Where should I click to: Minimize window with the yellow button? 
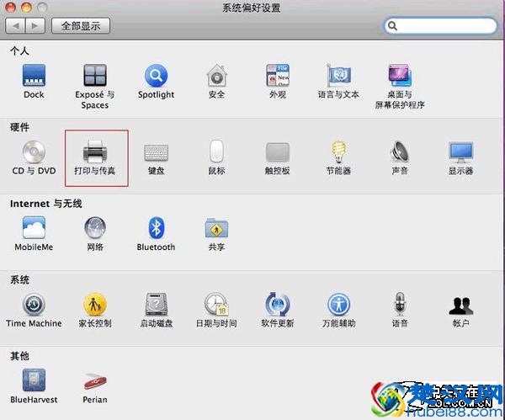[x=26, y=7]
